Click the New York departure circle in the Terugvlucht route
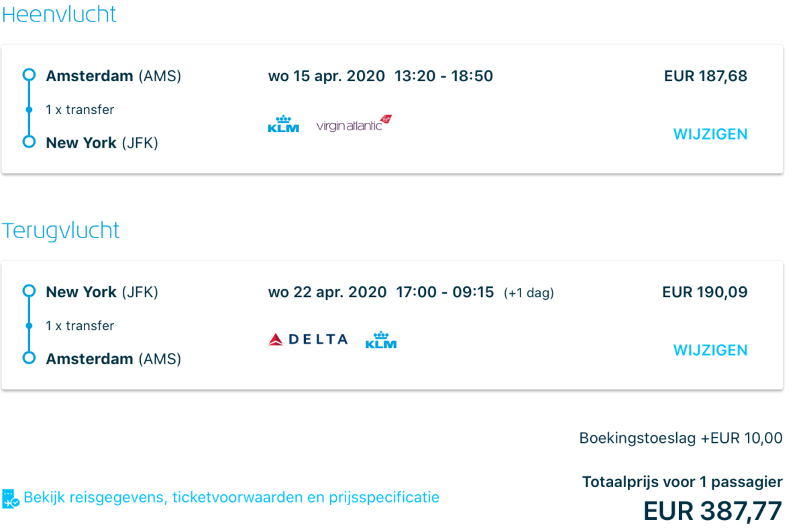805x532 pixels. [29, 291]
